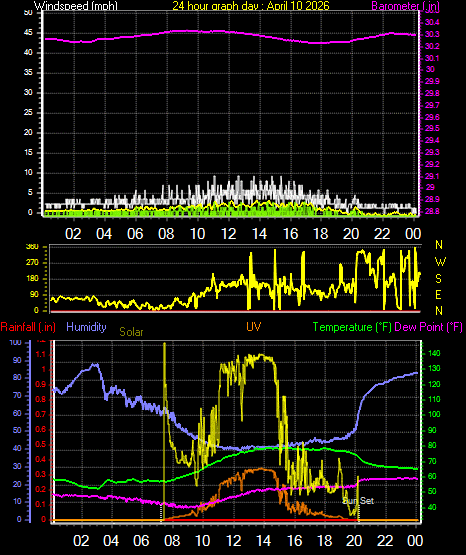Screen dimensions: 466x555
Task: Click the Solar legend label
Action: coord(131,332)
